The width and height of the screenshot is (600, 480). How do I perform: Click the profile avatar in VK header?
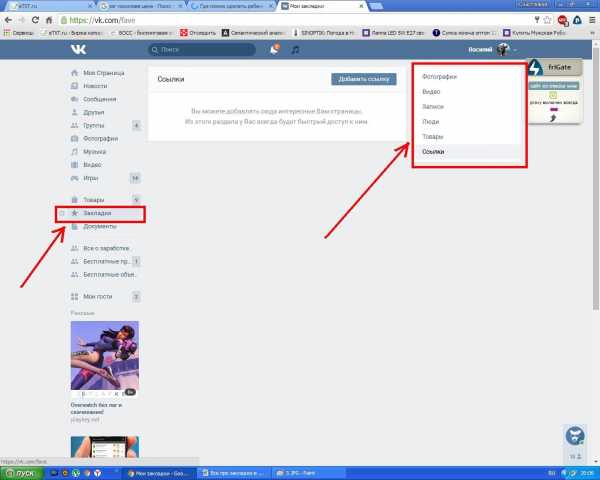[x=503, y=49]
